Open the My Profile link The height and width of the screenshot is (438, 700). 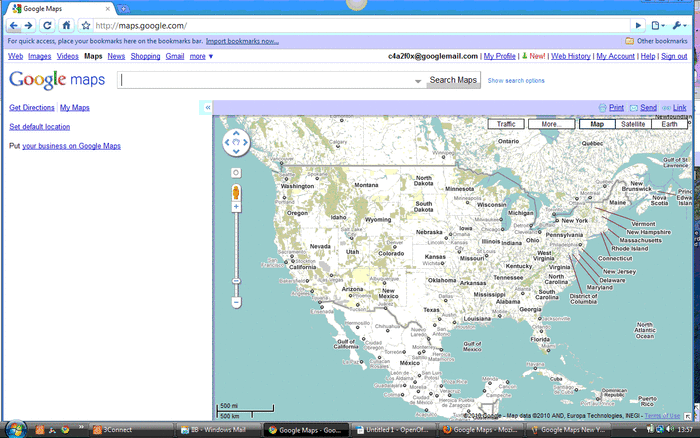tap(500, 56)
